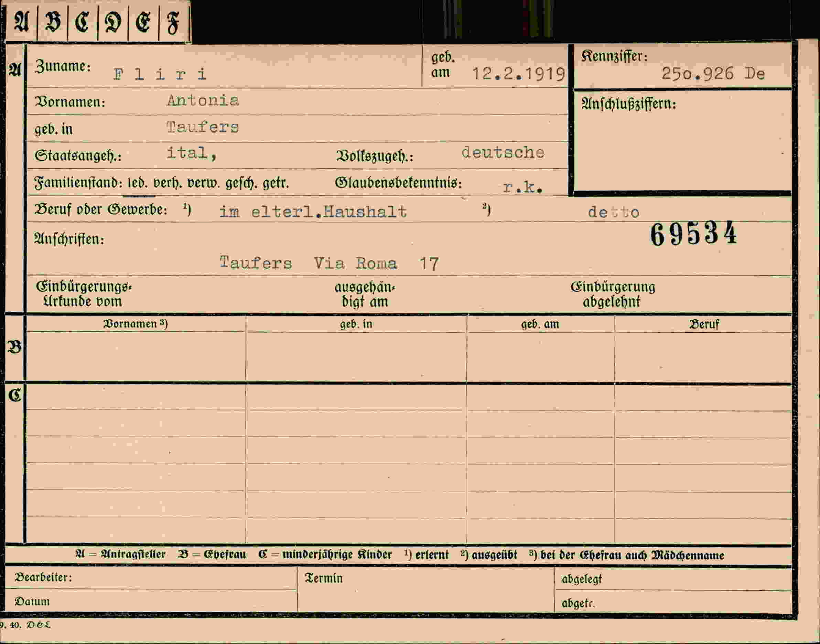This screenshot has width=820, height=644.
Task: Click the first name 'Antonia'
Action: tap(203, 100)
